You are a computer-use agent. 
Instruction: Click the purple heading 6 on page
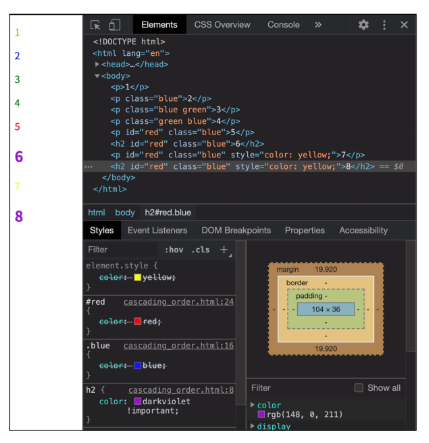[x=19, y=157]
